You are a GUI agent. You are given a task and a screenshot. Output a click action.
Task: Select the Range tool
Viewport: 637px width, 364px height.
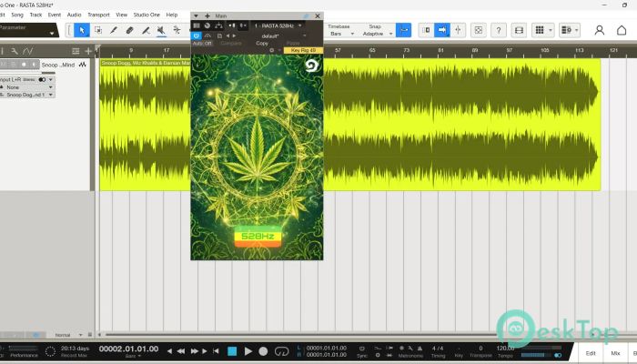click(x=98, y=30)
